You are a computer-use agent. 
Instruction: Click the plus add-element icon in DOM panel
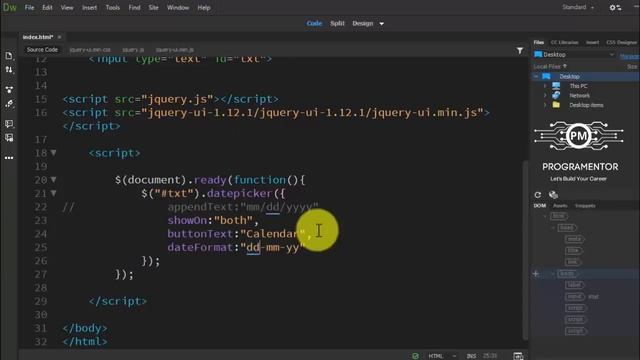(536, 273)
